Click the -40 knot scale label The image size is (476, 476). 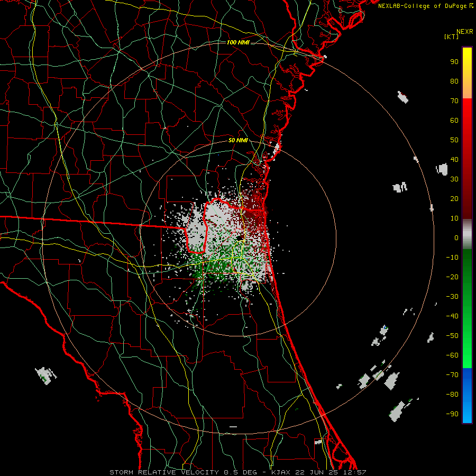coord(452,316)
